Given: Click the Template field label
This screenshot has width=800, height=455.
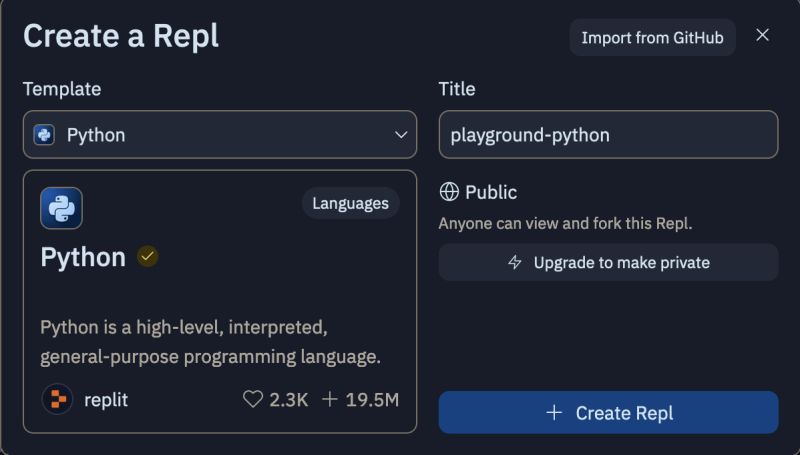Looking at the screenshot, I should click(62, 89).
